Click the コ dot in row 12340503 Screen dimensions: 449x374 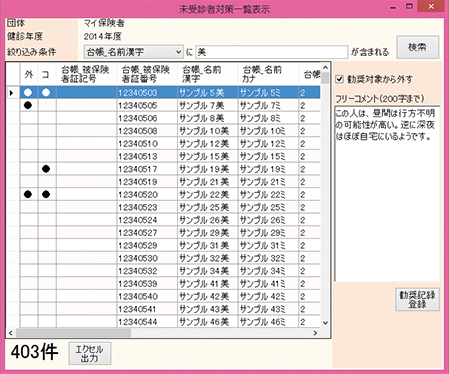pos(46,93)
